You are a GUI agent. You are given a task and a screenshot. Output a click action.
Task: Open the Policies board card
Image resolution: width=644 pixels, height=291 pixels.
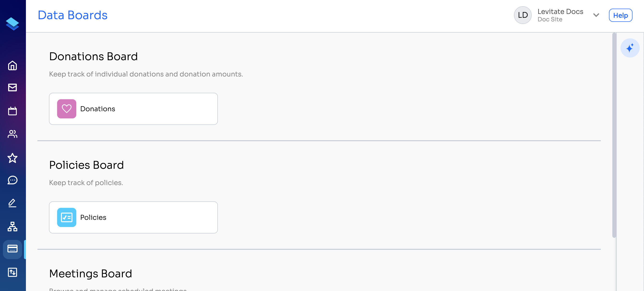point(133,217)
